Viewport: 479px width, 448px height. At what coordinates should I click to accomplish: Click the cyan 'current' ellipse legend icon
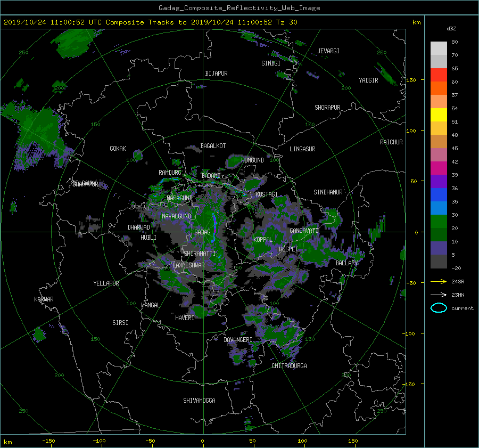(439, 308)
